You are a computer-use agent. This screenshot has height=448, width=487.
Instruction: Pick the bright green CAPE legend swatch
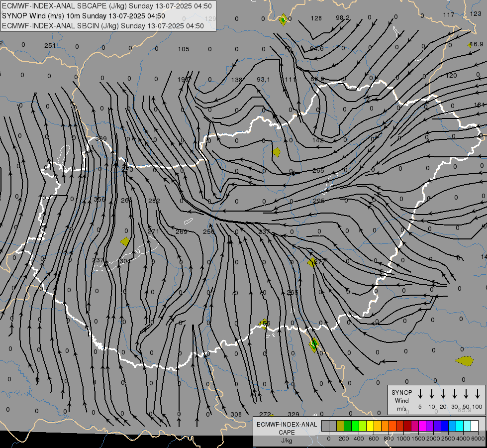pyautogui.click(x=355, y=426)
